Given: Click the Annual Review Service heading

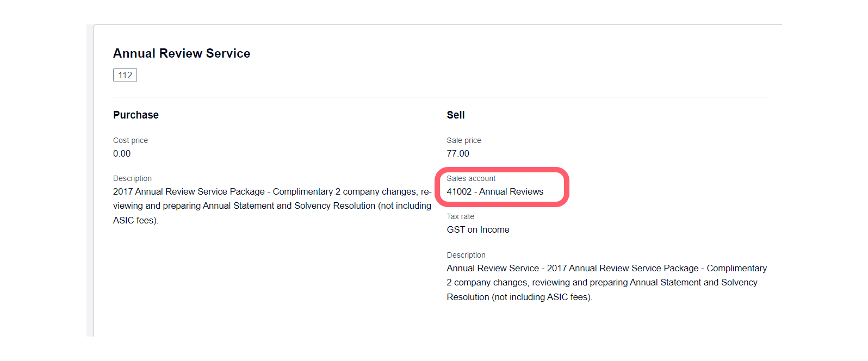Looking at the screenshot, I should (x=182, y=53).
